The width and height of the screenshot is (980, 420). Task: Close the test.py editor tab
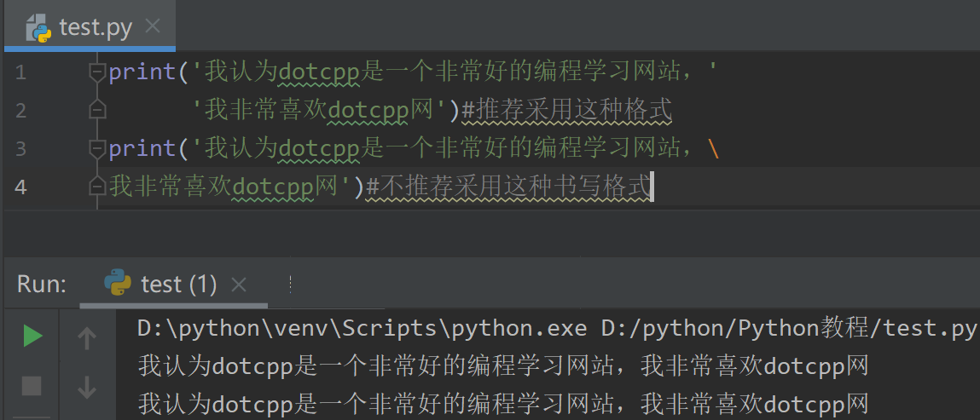coord(153,26)
